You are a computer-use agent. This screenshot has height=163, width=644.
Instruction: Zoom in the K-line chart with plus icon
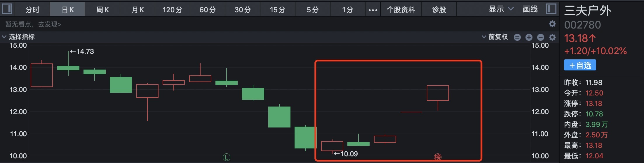point(529,37)
